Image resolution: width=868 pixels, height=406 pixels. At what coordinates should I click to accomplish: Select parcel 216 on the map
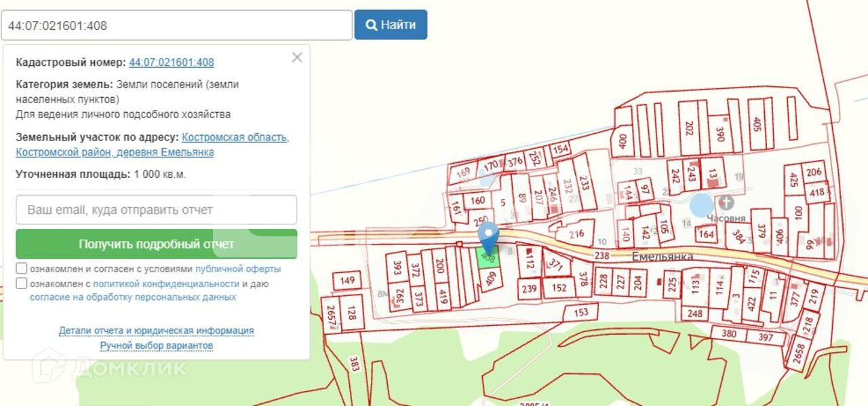click(577, 234)
